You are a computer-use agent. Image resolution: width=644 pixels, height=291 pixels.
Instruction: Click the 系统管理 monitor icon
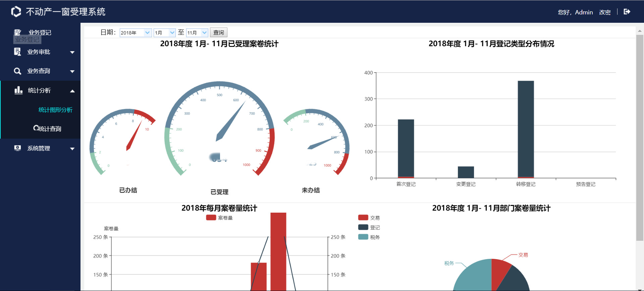pyautogui.click(x=17, y=148)
